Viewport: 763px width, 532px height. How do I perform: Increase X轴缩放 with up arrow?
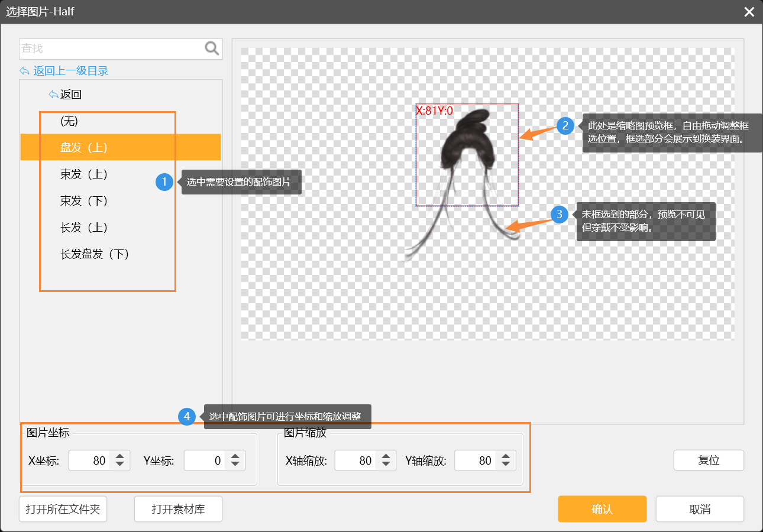[x=386, y=456]
